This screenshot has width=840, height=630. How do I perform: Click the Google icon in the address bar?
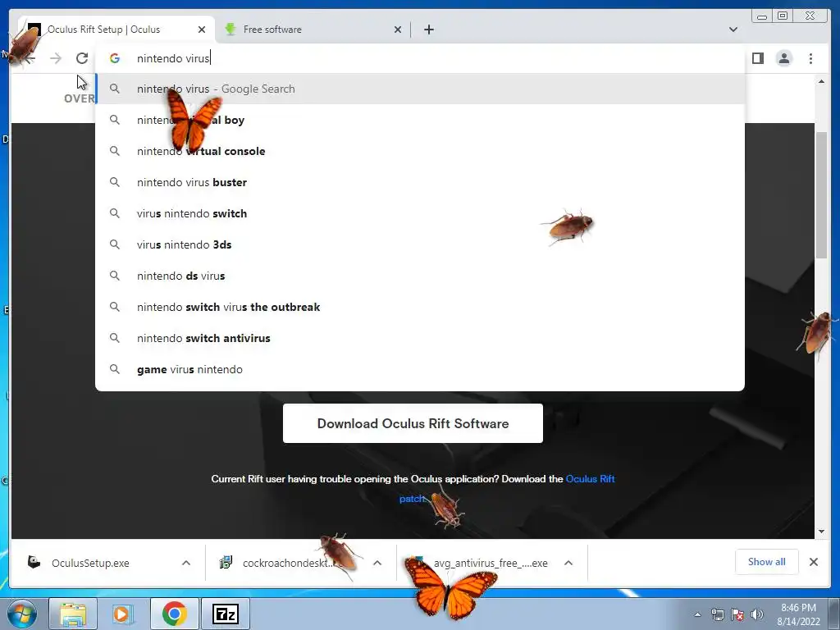tap(115, 58)
